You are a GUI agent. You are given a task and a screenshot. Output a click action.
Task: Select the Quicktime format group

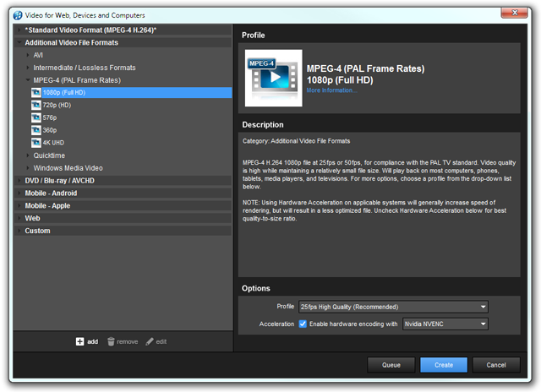pos(49,155)
